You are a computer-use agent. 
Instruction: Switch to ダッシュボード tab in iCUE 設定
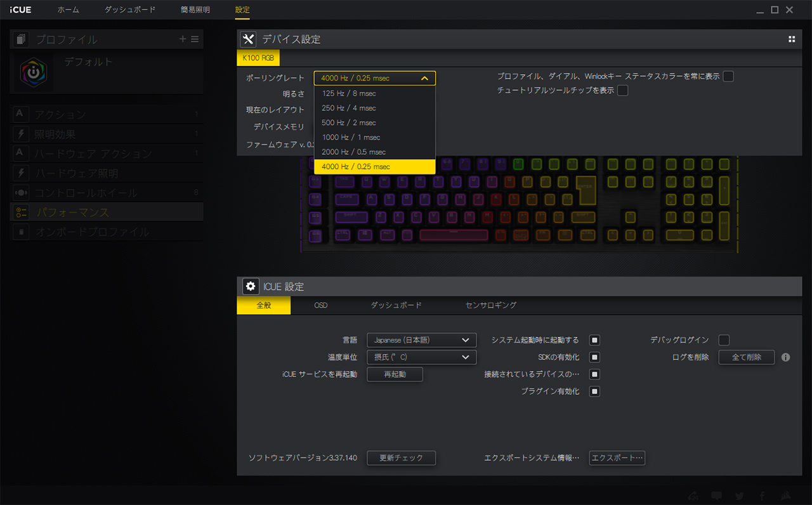tap(396, 305)
